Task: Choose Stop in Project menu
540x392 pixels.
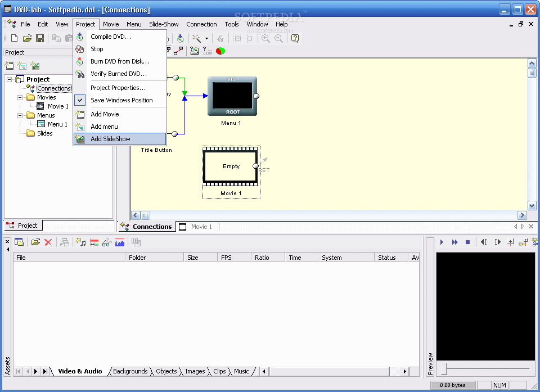Action: (120, 49)
